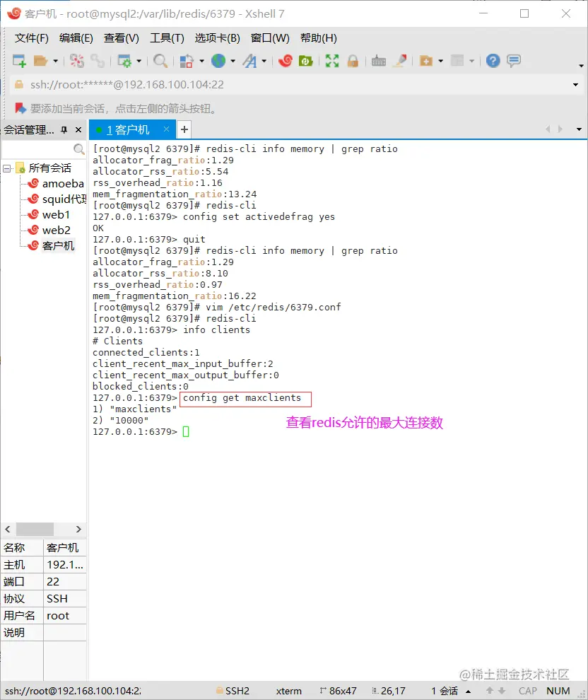Open the 查看(V) menu
This screenshot has width=588, height=700.
click(122, 38)
